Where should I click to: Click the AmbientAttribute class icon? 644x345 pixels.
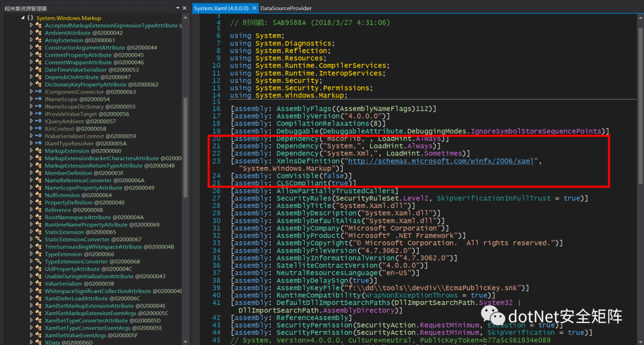click(38, 33)
